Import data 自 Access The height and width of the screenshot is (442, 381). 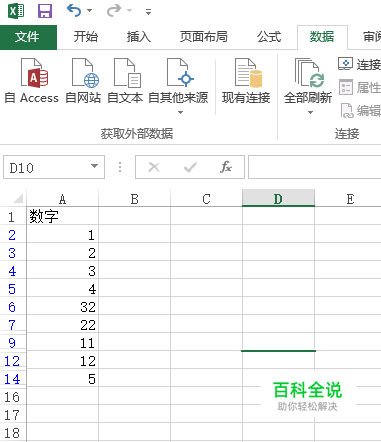point(32,81)
